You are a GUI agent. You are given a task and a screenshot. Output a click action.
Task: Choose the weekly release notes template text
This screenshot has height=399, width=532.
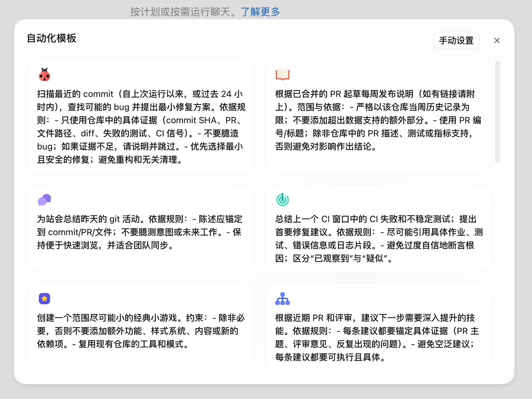pos(378,120)
